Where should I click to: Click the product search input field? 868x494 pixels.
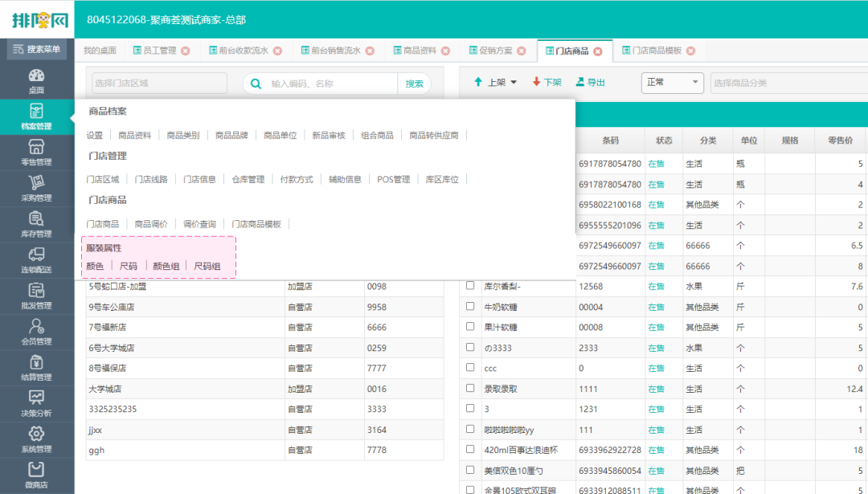click(x=331, y=84)
